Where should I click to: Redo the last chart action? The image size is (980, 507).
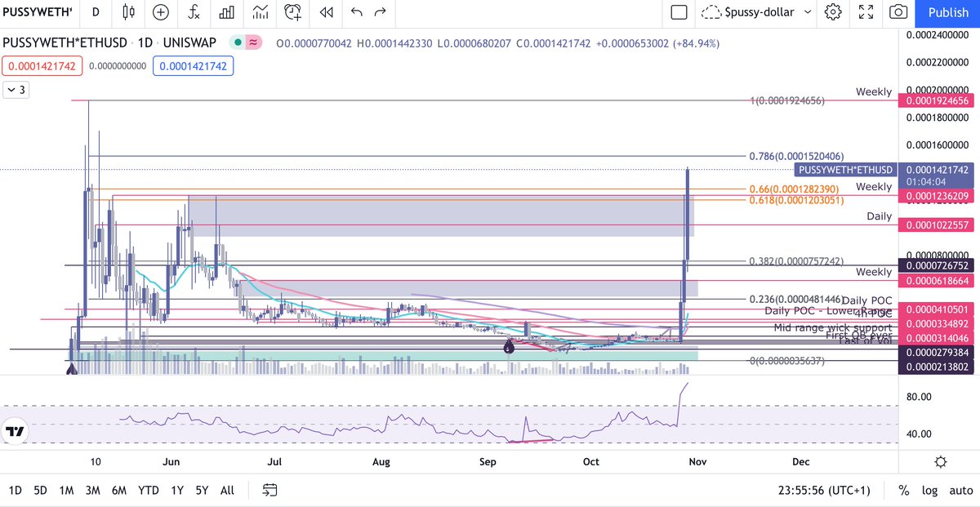(x=380, y=12)
